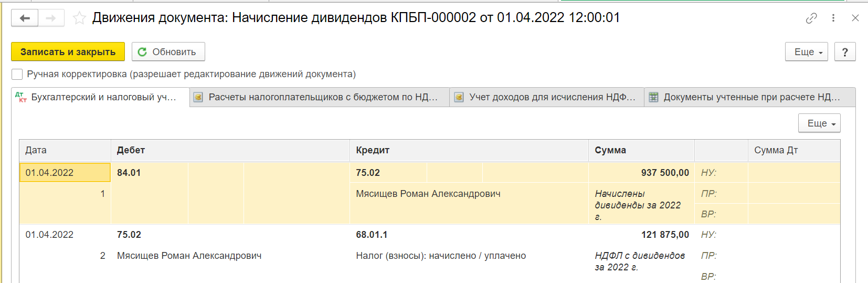Viewport: 868px width, 283px height.
Task: Expand the top Еще dropdown menu
Action: tap(807, 52)
